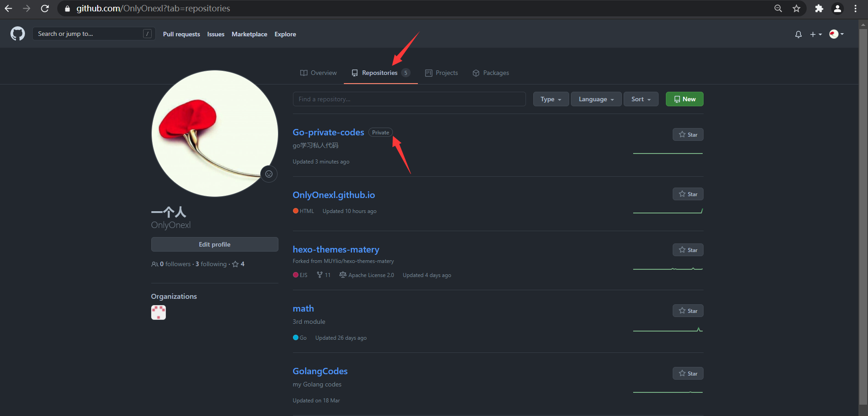Switch to the Overview tab

pyautogui.click(x=318, y=73)
